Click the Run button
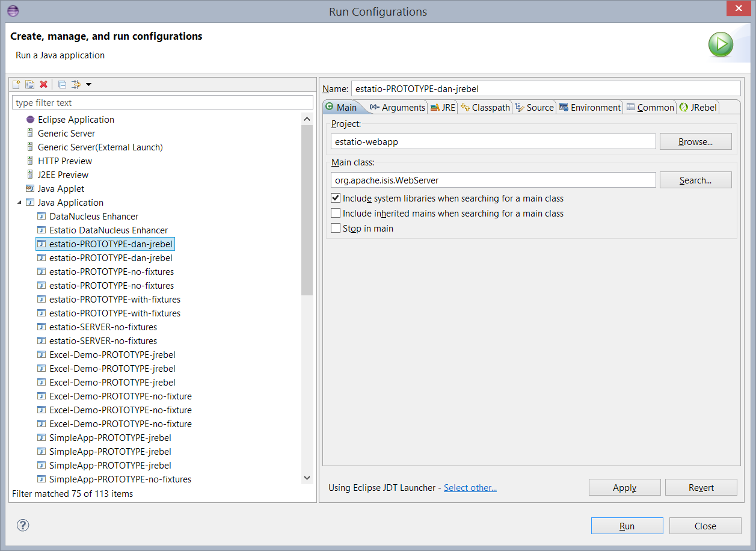Viewport: 756px width, 551px height. tap(627, 526)
